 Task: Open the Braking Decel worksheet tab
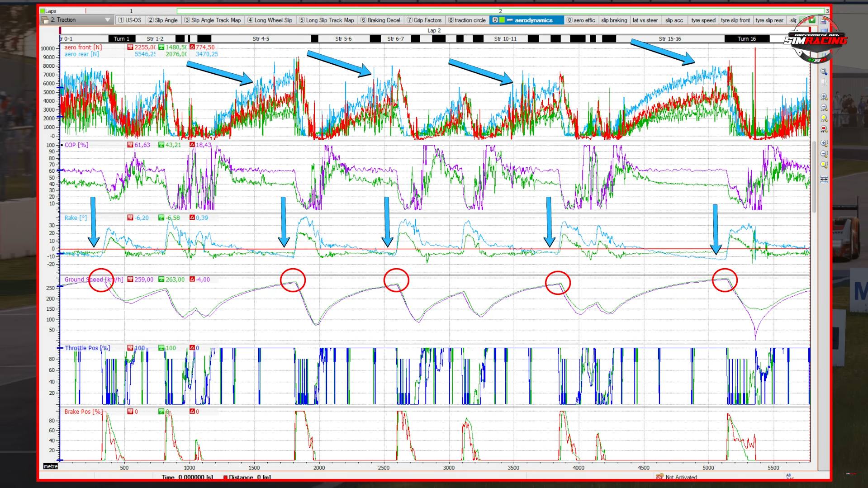[380, 20]
